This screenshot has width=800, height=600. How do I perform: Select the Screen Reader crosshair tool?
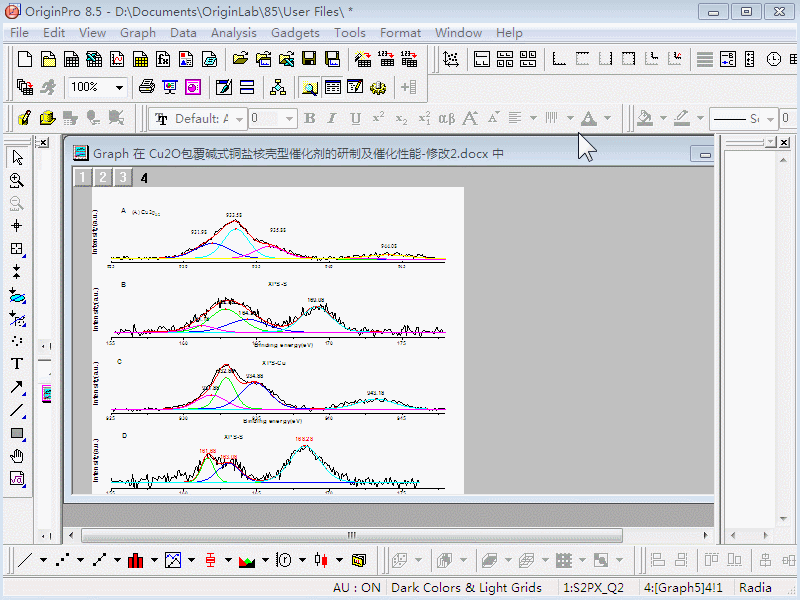pyautogui.click(x=16, y=226)
